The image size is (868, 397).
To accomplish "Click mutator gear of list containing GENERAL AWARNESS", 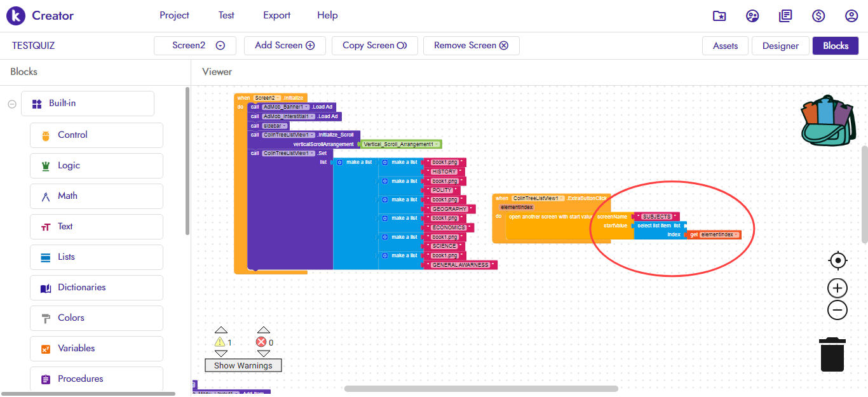I will 385,256.
